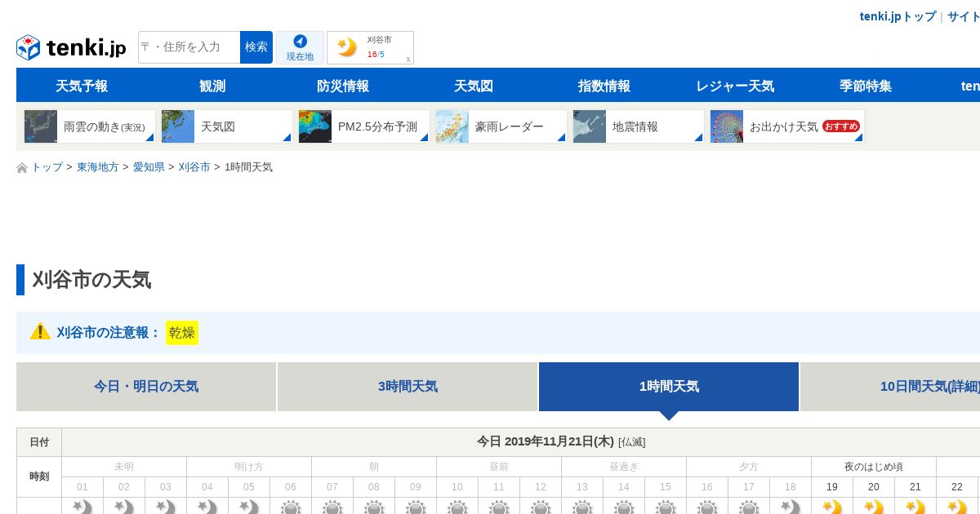The height and width of the screenshot is (514, 980).
Task: Open 地震情報 shortcut
Action: click(639, 126)
